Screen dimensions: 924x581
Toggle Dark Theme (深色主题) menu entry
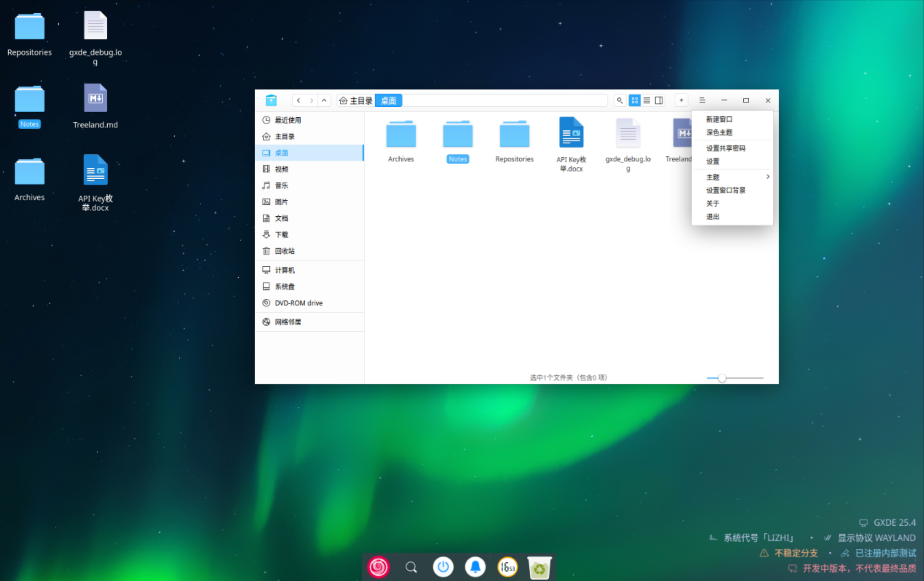[732, 133]
